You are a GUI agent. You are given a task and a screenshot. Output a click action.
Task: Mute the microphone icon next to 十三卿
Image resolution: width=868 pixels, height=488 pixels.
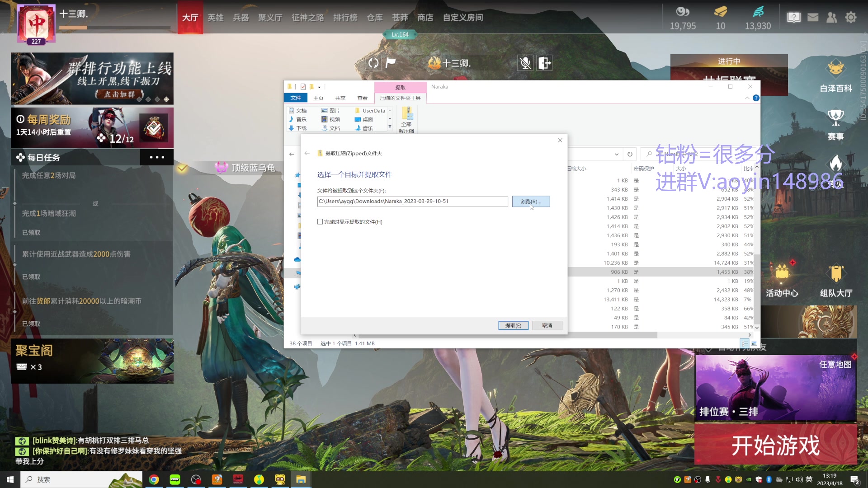[525, 63]
